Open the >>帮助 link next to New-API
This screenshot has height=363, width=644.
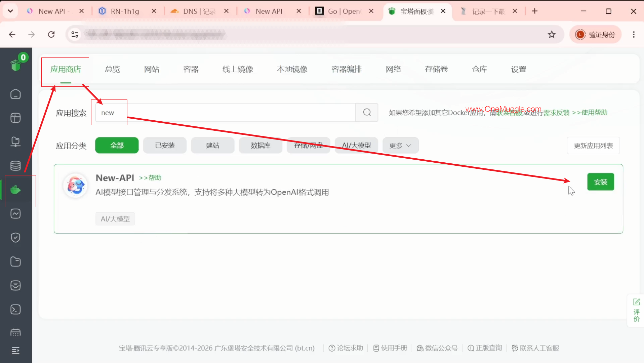click(x=150, y=177)
